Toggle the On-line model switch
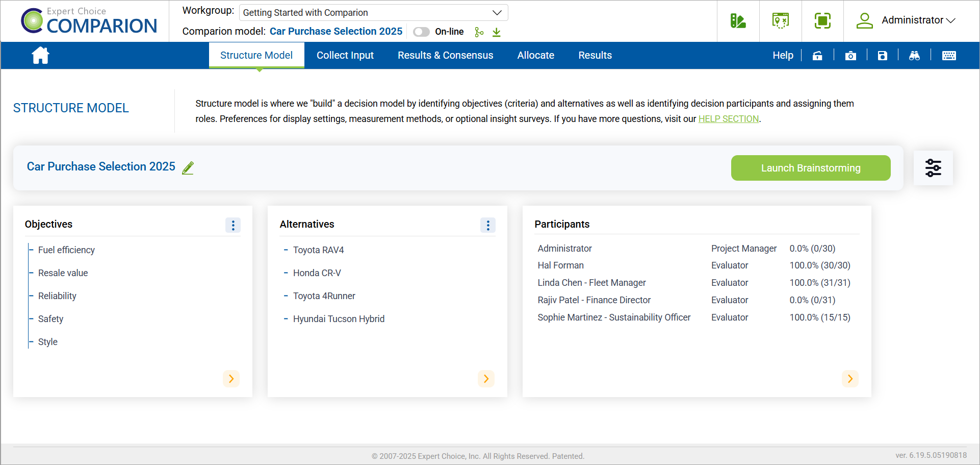This screenshot has height=465, width=980. pos(421,32)
